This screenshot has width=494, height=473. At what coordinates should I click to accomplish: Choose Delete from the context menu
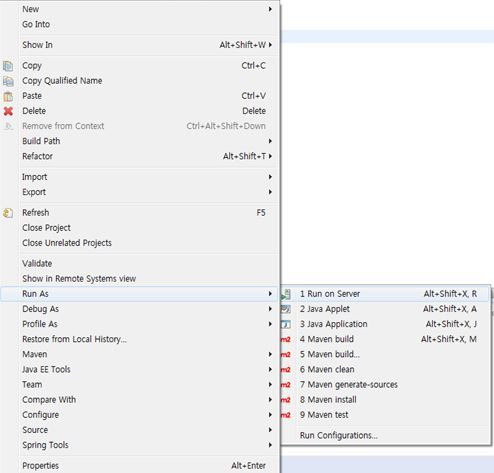[140, 111]
